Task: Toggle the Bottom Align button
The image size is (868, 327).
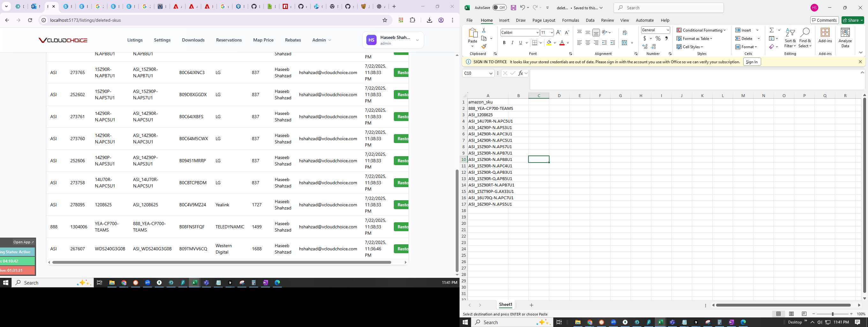Action: (596, 32)
